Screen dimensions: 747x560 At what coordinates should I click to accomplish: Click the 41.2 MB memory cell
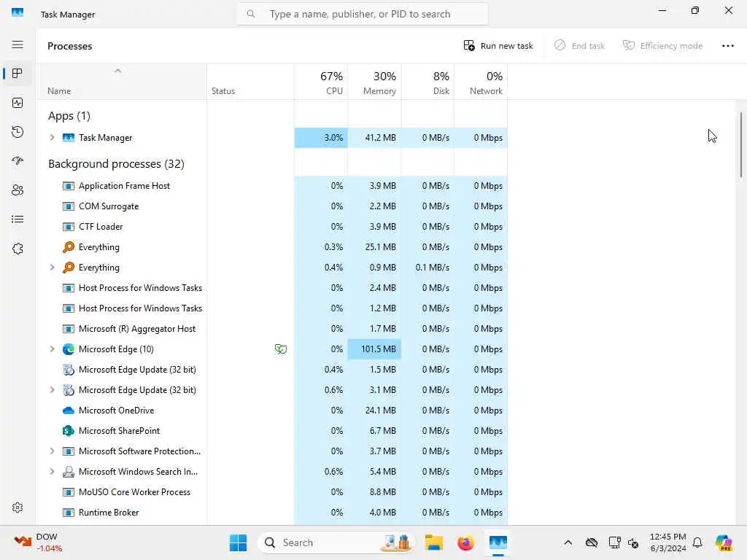coord(374,138)
